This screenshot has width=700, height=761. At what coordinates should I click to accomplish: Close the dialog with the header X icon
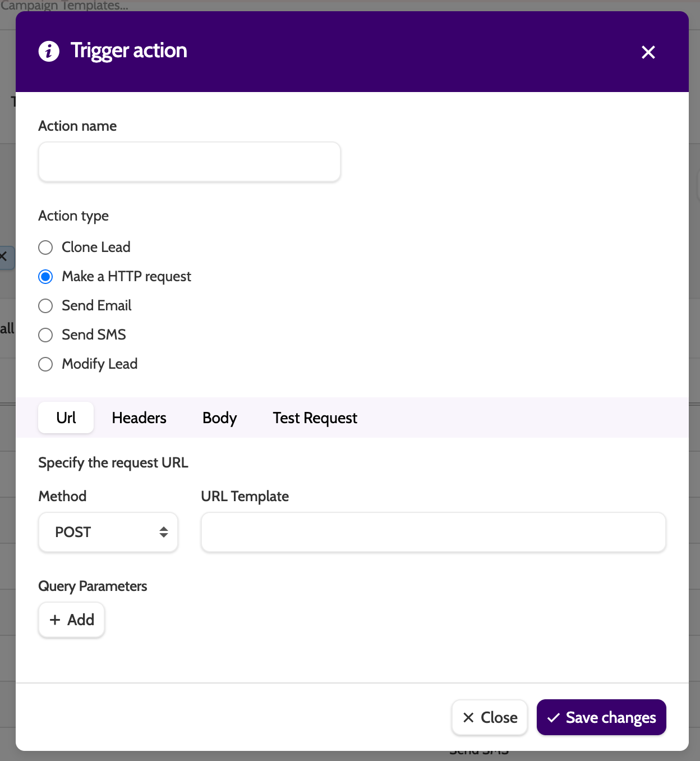pos(648,52)
